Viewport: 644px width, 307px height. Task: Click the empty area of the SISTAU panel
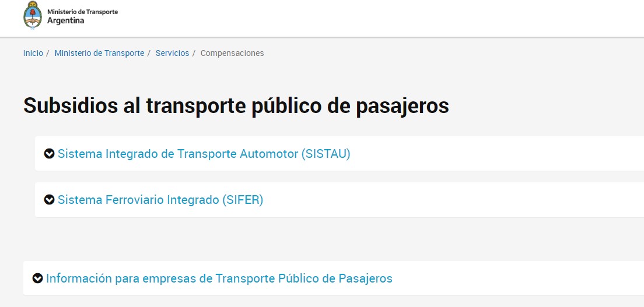pos(493,154)
